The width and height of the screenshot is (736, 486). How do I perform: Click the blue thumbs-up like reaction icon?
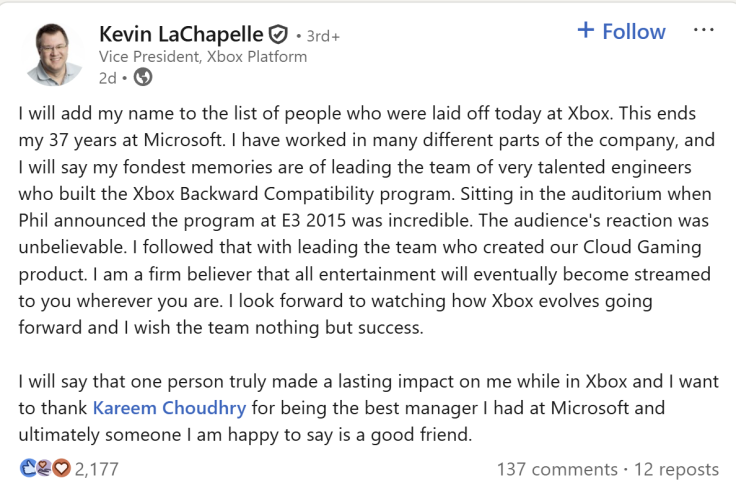[x=28, y=468]
